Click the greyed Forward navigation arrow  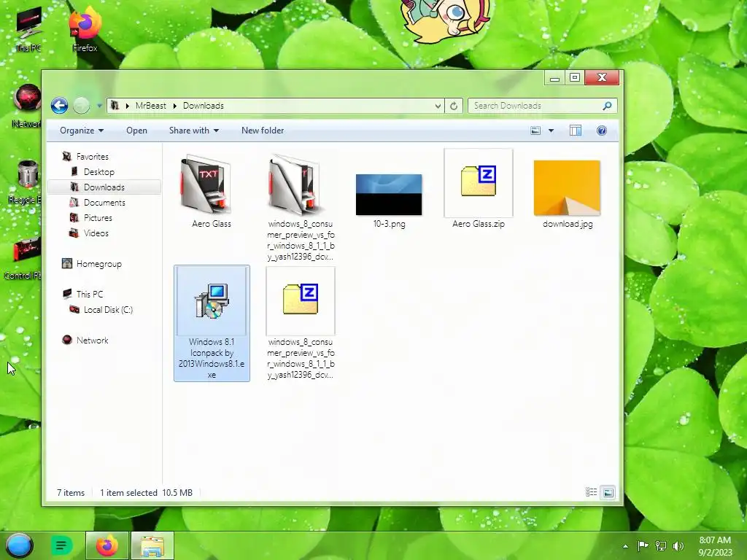82,105
